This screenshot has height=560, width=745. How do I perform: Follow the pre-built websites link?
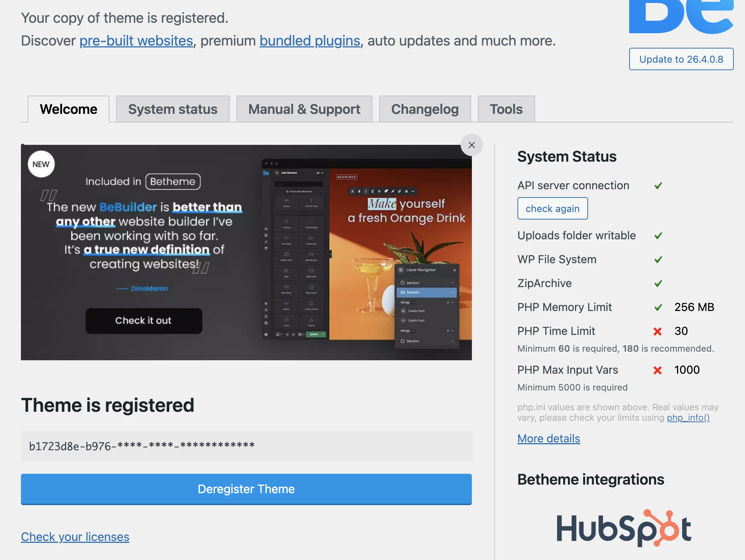[136, 41]
